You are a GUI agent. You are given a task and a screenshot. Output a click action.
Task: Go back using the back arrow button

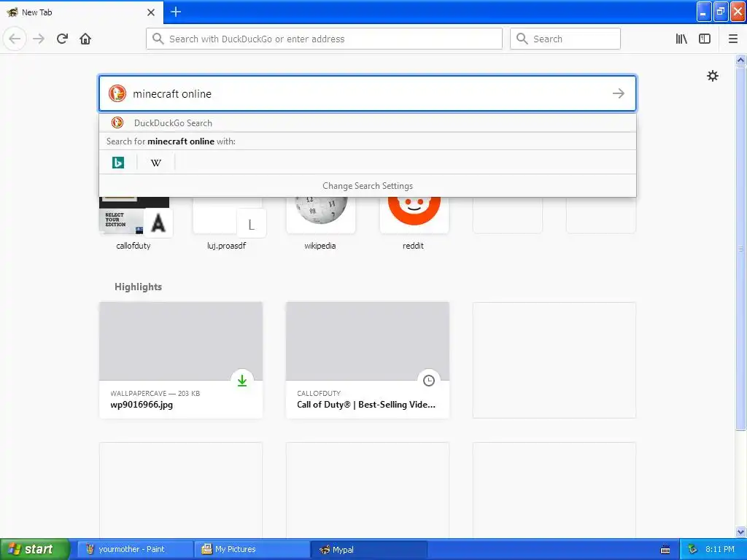pos(15,39)
